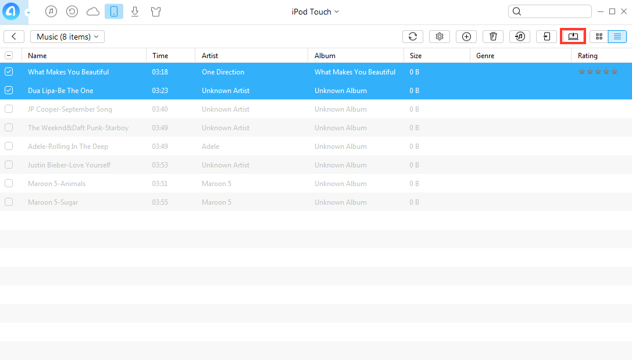Check The Weeknd&Daft Punk-Starboy checkbox

pos(9,127)
